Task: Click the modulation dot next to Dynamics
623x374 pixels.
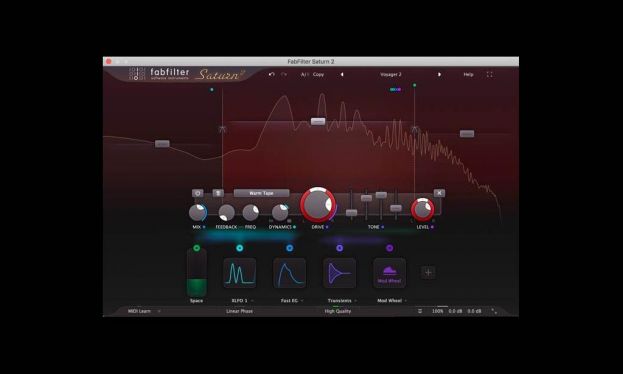Action: [x=294, y=227]
